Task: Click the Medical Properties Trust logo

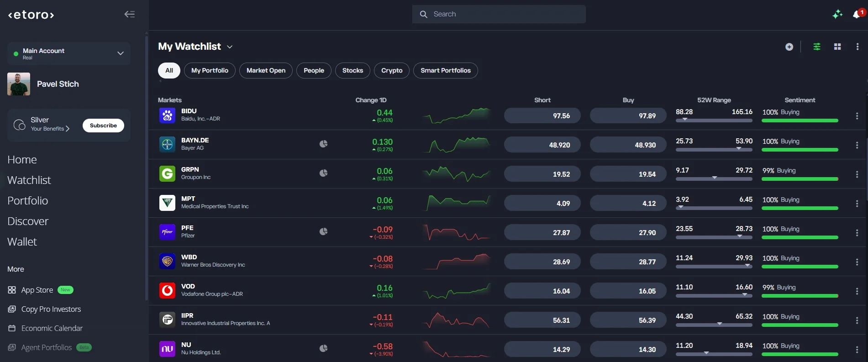Action: pyautogui.click(x=167, y=203)
